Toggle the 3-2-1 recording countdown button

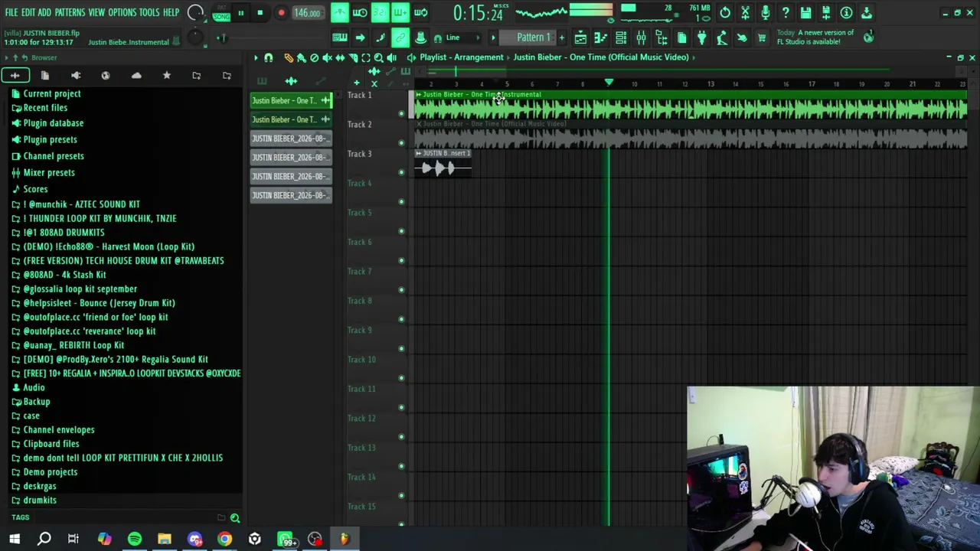pos(380,13)
